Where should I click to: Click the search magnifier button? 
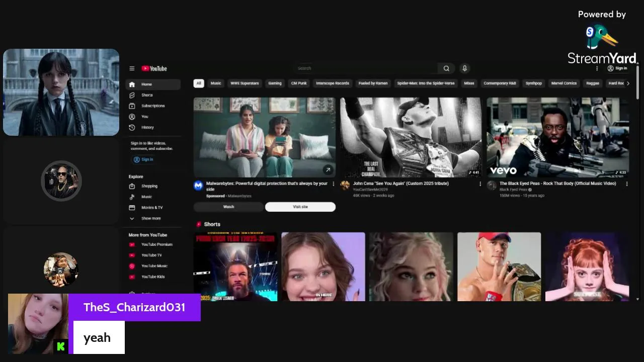(446, 68)
